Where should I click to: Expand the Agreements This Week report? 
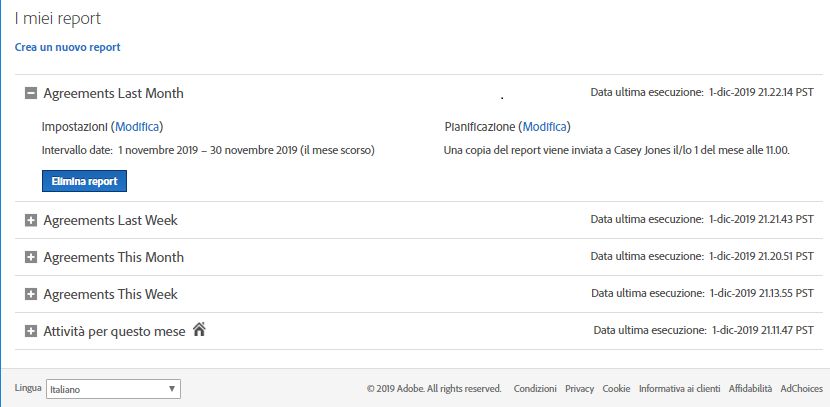pos(31,294)
